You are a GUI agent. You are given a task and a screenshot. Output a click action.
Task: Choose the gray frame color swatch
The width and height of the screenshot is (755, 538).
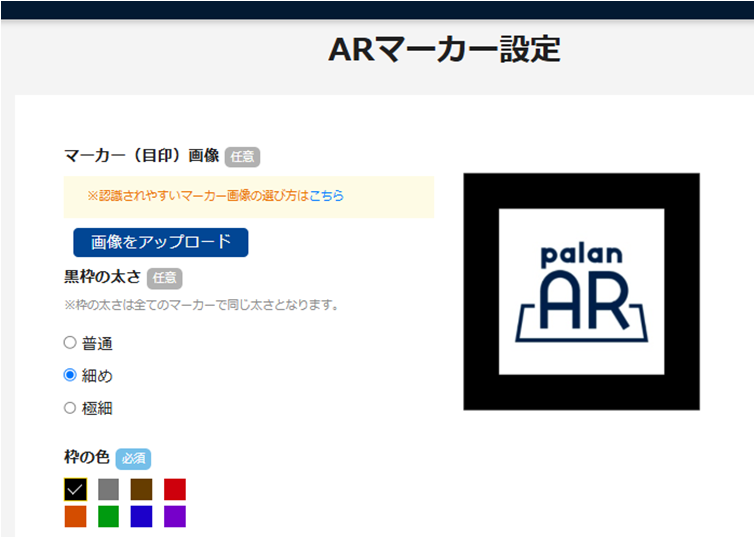108,489
